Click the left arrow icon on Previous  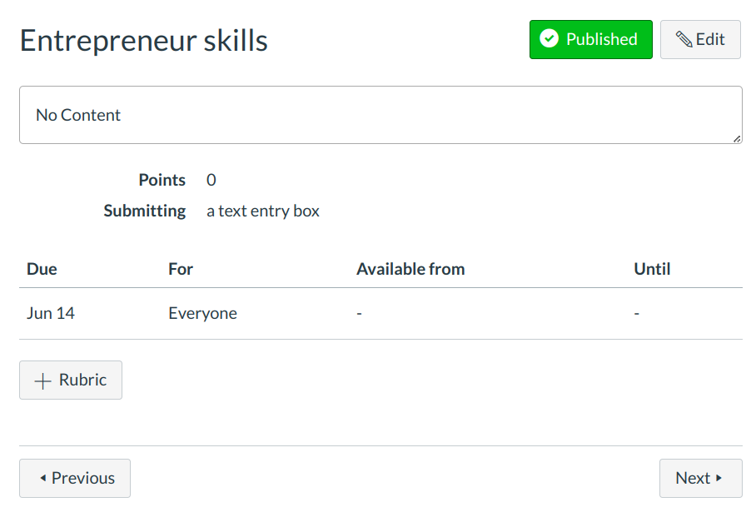point(42,479)
